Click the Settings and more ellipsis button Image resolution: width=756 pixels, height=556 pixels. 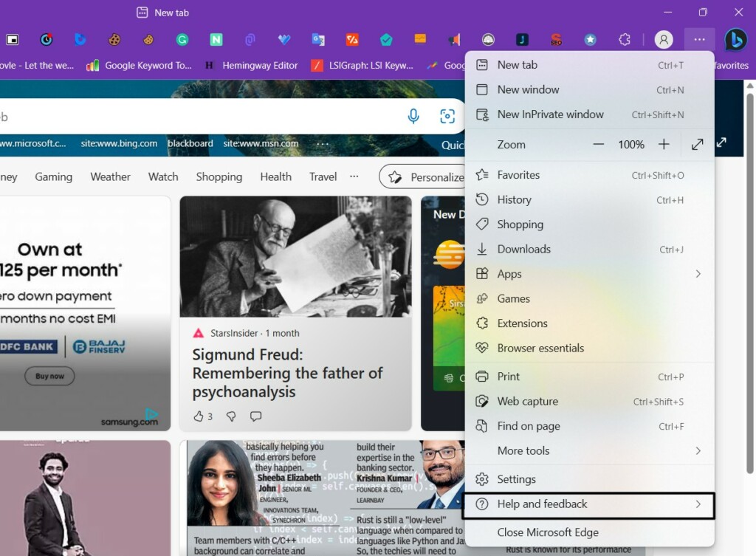[699, 40]
